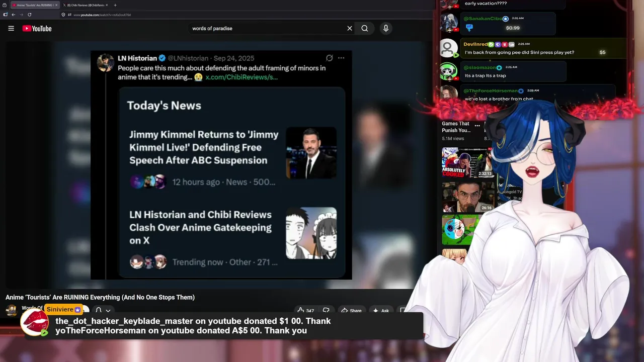The width and height of the screenshot is (644, 362).
Task: Open the YouTube guide hamburger menu
Action: pyautogui.click(x=11, y=29)
